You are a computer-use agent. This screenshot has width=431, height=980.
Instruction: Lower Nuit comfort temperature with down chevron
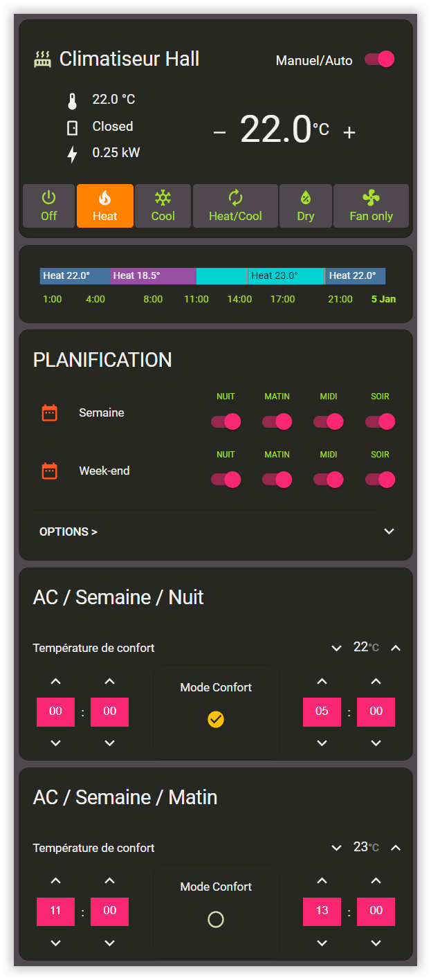tap(337, 648)
